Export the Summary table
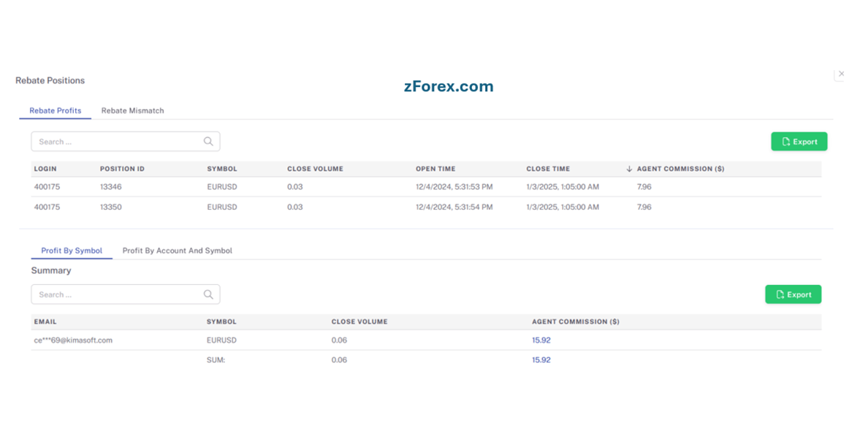The image size is (868, 434). click(x=793, y=294)
